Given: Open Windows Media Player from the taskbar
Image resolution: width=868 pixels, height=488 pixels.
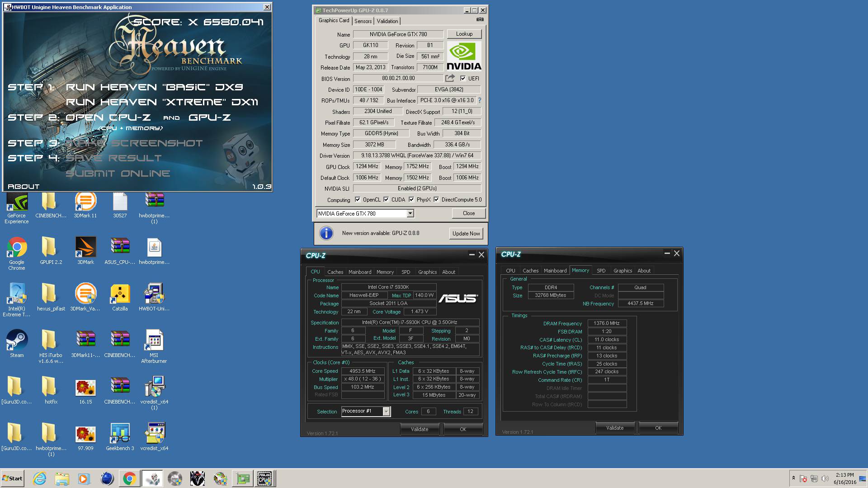Looking at the screenshot, I should (84, 479).
